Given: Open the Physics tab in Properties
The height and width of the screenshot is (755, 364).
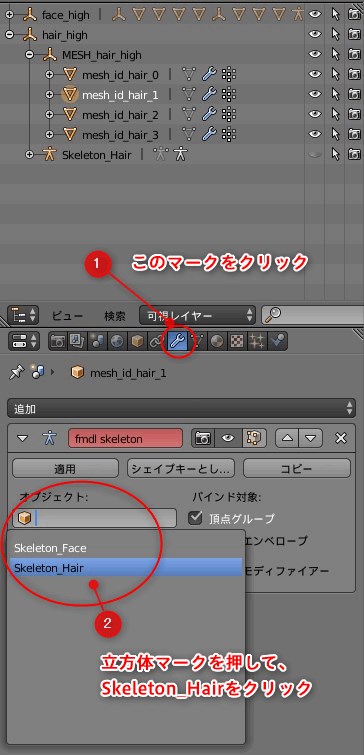Looking at the screenshot, I should (277, 341).
